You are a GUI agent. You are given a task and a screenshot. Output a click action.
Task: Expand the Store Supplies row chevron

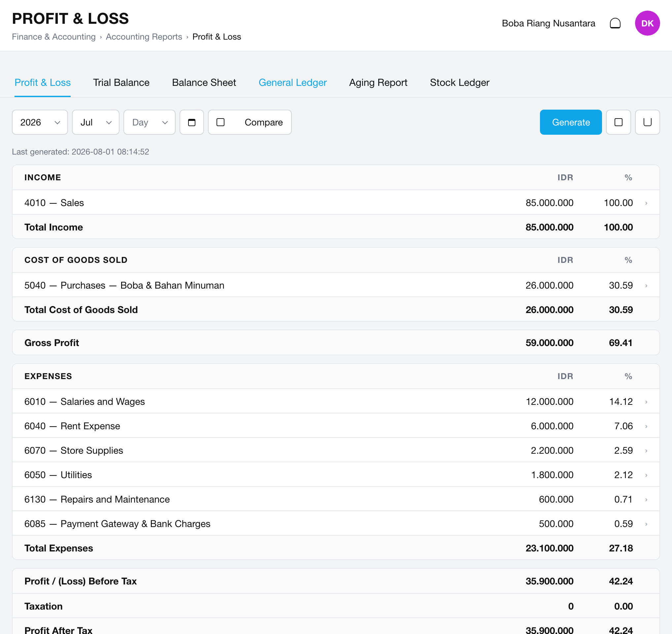646,450
